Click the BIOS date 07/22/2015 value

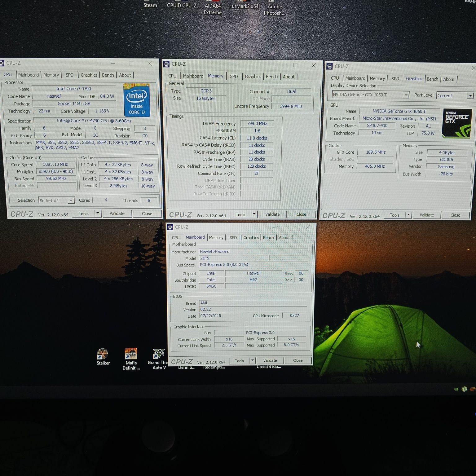tap(224, 316)
